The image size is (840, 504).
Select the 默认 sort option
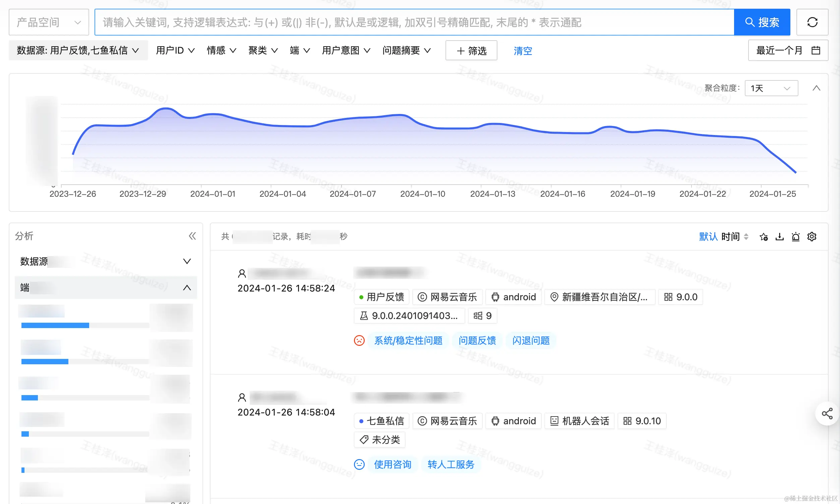point(708,237)
